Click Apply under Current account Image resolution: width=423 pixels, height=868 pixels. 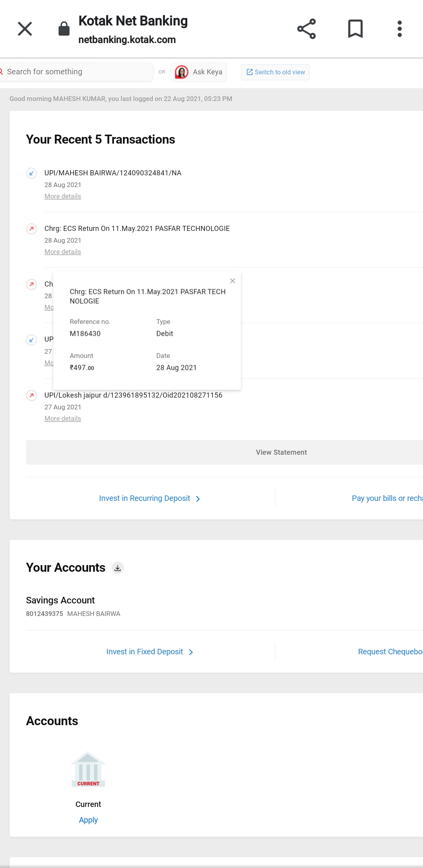point(88,820)
